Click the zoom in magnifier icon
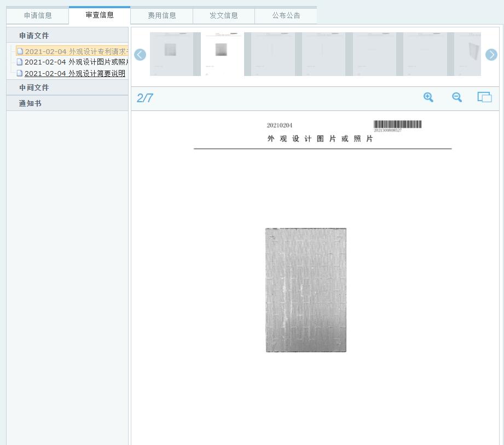This screenshot has height=445, width=504. (x=428, y=97)
